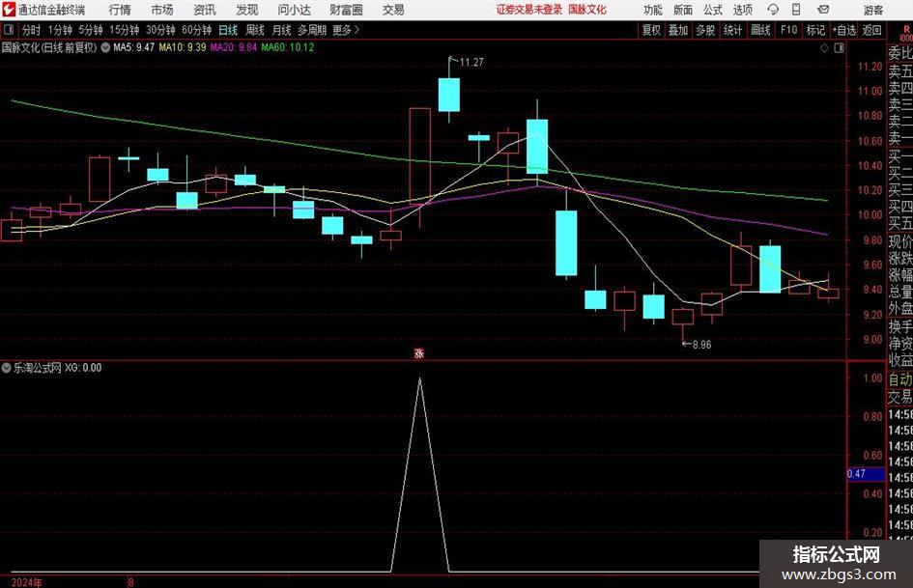This screenshot has height=588, width=913.
Task: Expand the dropdown arrow beside 乐淘公式网
Action: (x=7, y=368)
